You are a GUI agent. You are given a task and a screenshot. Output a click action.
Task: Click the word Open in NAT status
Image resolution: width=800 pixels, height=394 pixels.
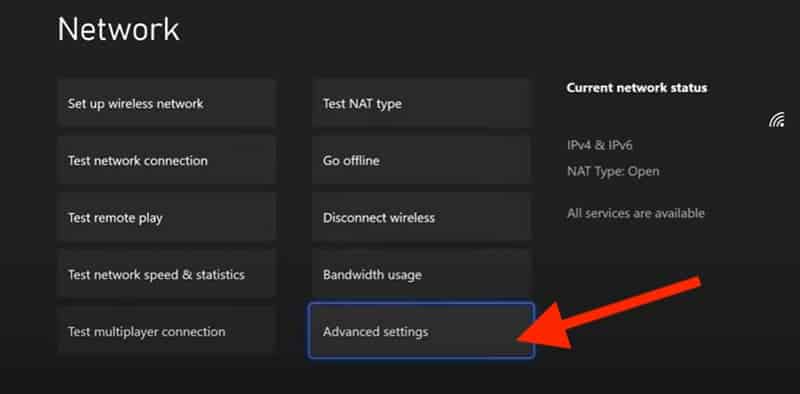point(643,172)
